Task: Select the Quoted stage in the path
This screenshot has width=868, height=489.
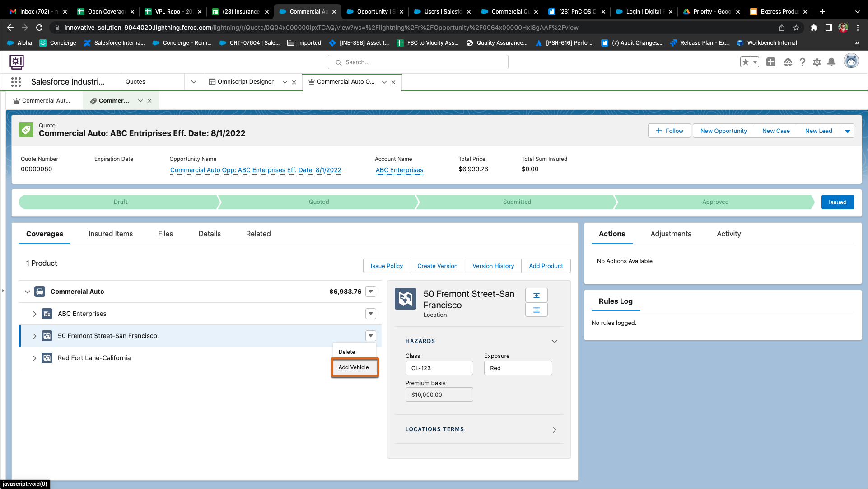Action: [319, 202]
